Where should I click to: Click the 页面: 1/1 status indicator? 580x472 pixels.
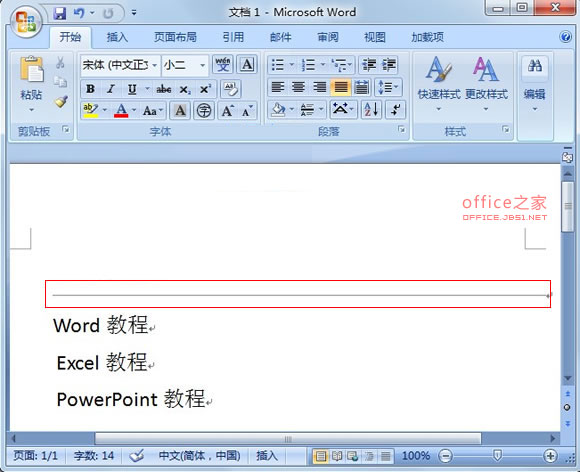click(x=36, y=456)
